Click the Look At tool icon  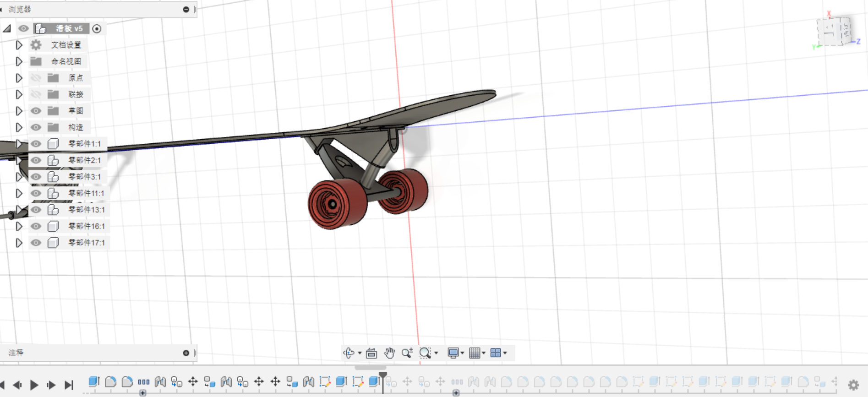point(371,353)
